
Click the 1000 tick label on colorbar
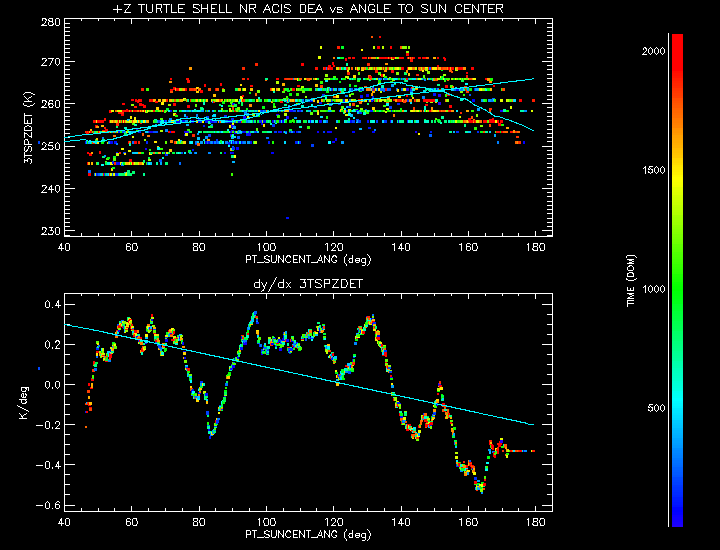pyautogui.click(x=653, y=289)
